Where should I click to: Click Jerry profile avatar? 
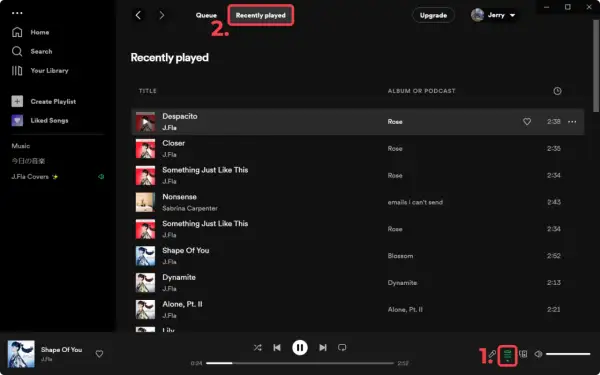478,15
